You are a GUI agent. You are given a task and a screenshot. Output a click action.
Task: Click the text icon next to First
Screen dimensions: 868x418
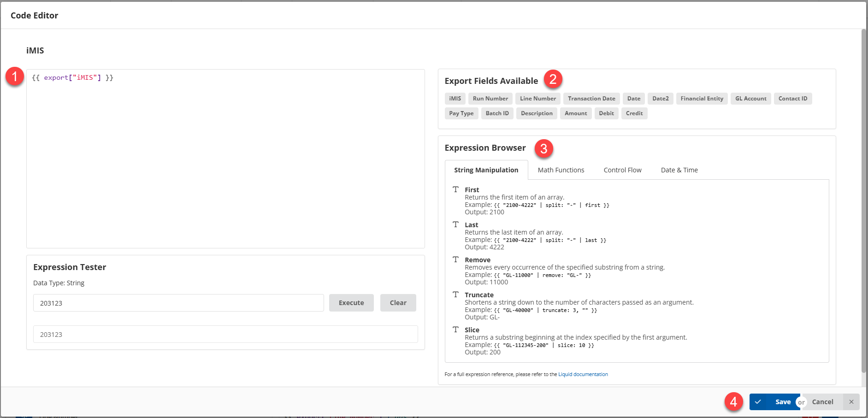455,189
